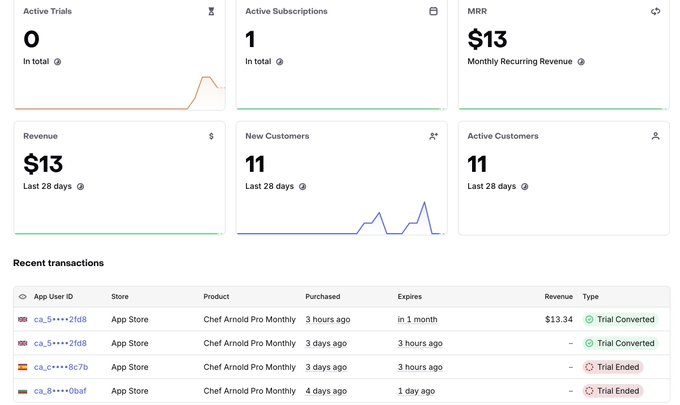Click the Revenue card's $13 value
Screen dimensions: 680x405
point(43,164)
